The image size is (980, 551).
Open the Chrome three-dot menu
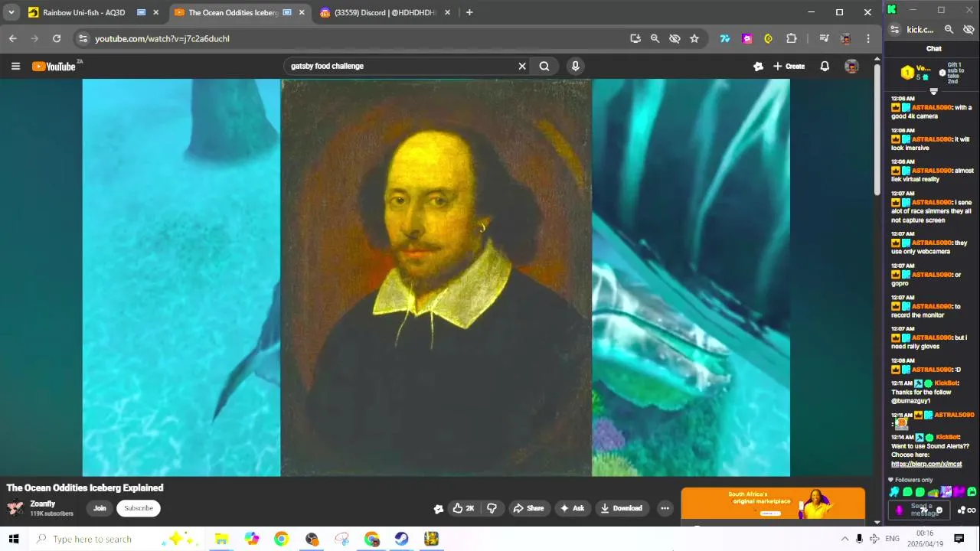coord(867,38)
